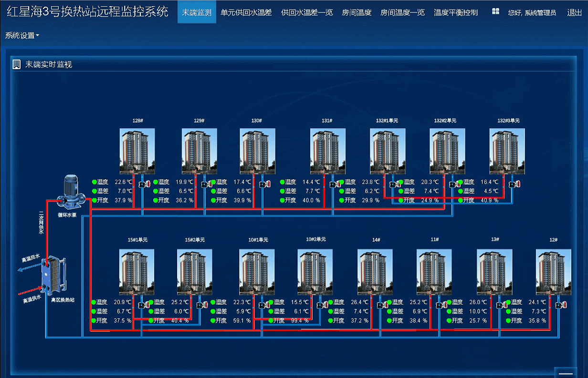Select the 132#1单元 building thumbnail
This screenshot has height=378, width=588.
tap(388, 151)
